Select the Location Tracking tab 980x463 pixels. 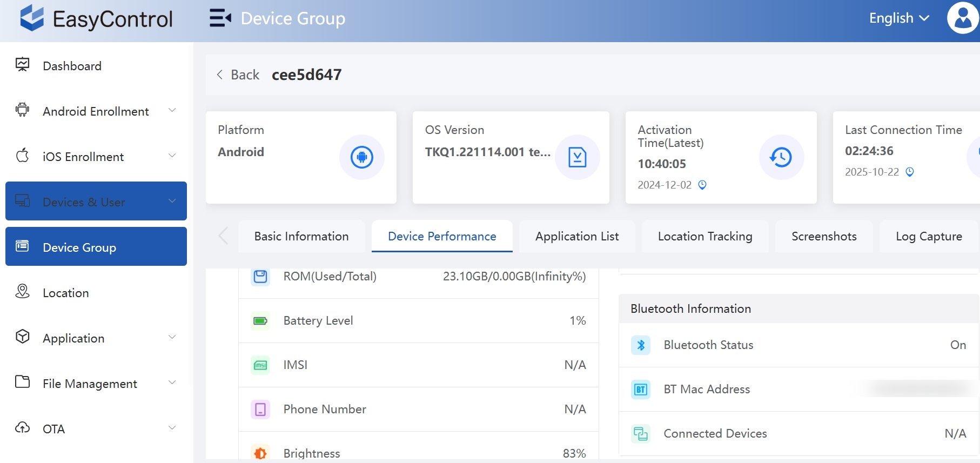pos(704,236)
